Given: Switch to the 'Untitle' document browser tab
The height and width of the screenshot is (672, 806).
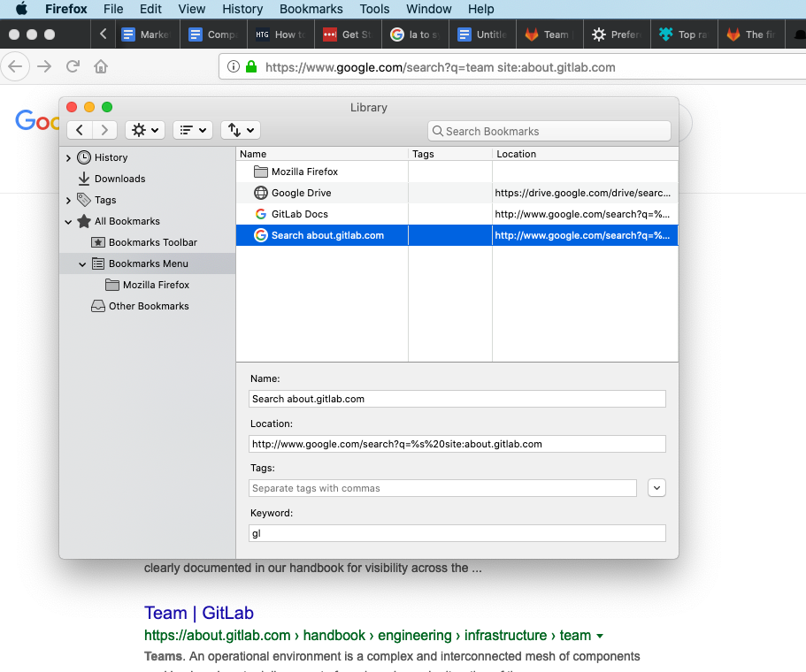Looking at the screenshot, I should pos(482,34).
